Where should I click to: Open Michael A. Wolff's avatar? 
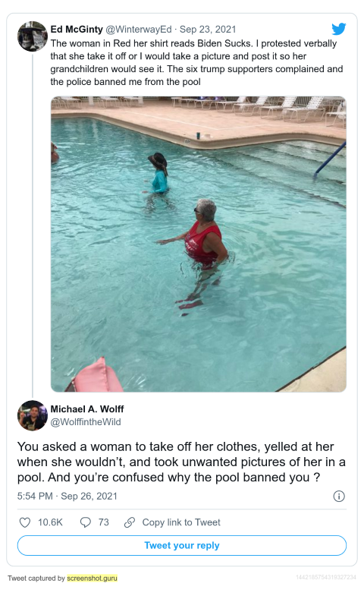pyautogui.click(x=33, y=415)
